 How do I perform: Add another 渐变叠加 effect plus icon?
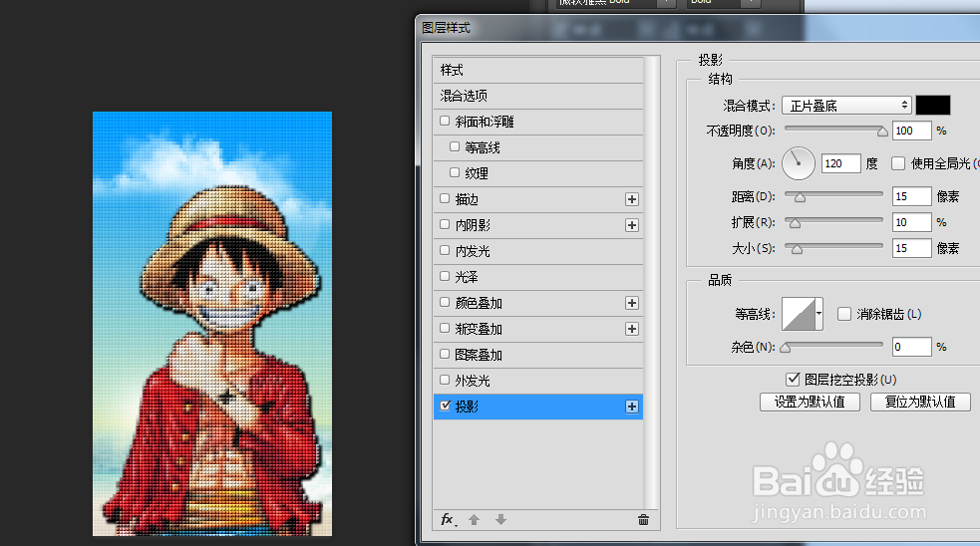click(x=632, y=329)
